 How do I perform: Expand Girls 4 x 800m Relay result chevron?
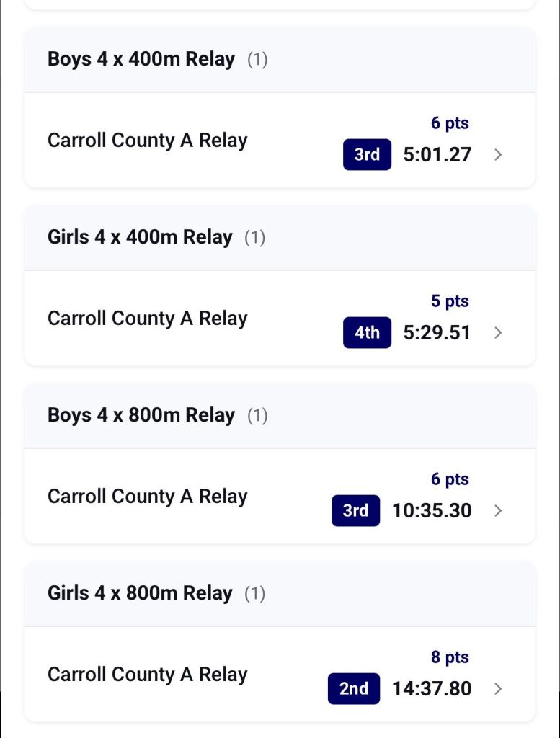click(498, 688)
